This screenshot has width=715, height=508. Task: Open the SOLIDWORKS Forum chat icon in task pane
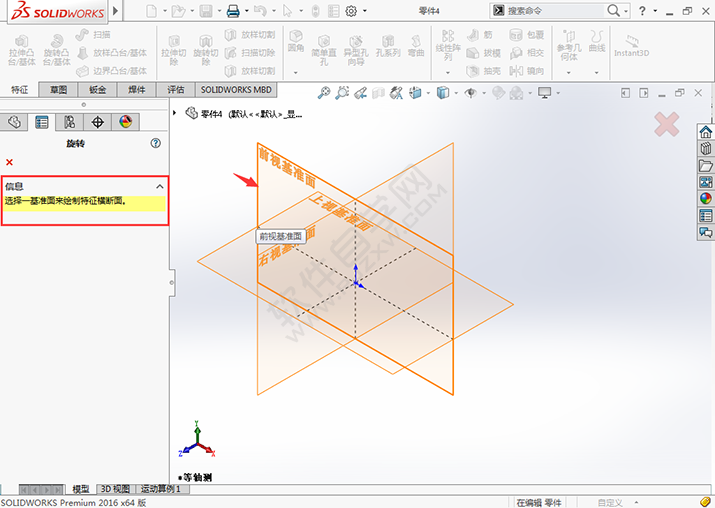pos(705,232)
